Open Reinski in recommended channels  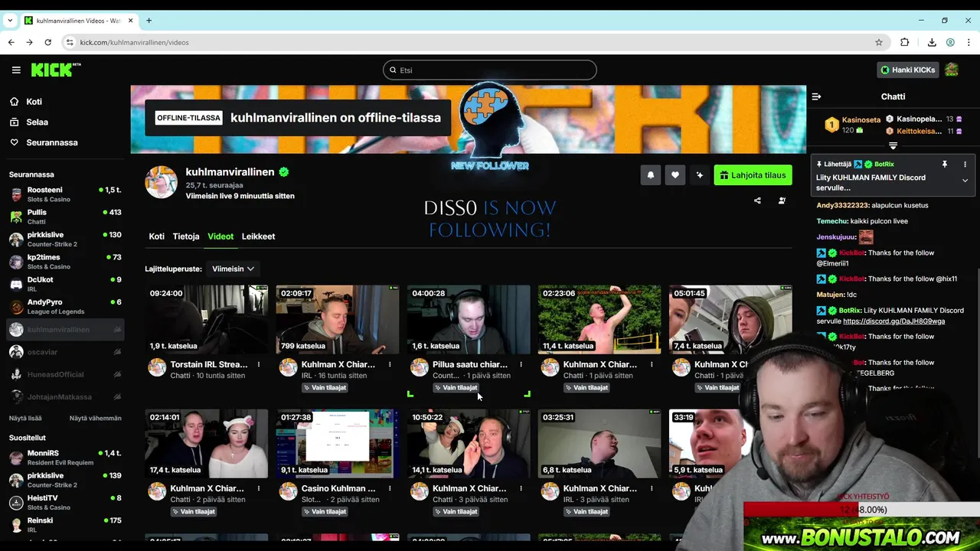65,525
